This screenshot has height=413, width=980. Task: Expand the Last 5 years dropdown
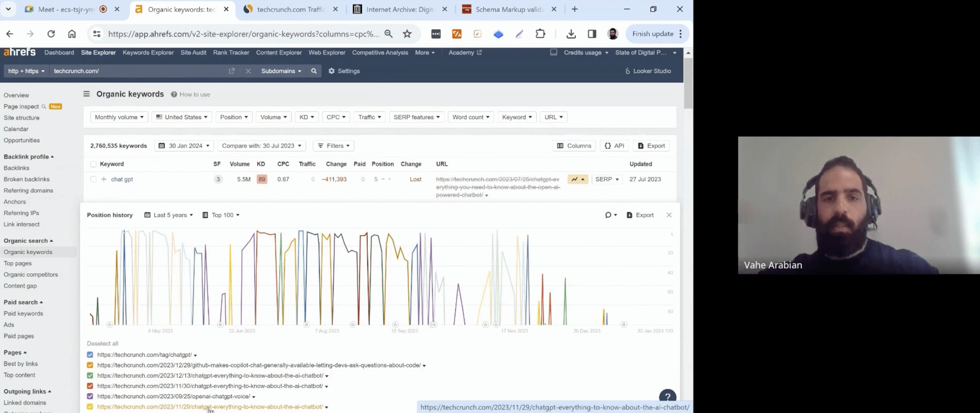[169, 215]
